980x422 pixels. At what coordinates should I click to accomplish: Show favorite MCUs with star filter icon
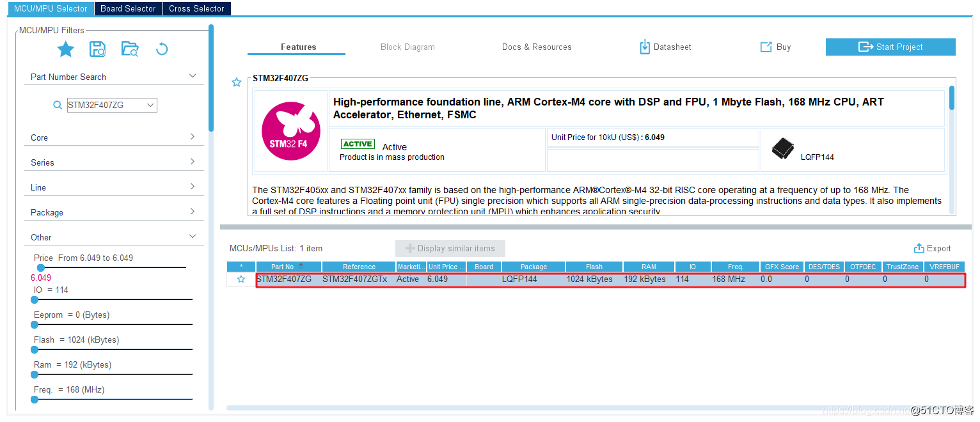(x=65, y=49)
